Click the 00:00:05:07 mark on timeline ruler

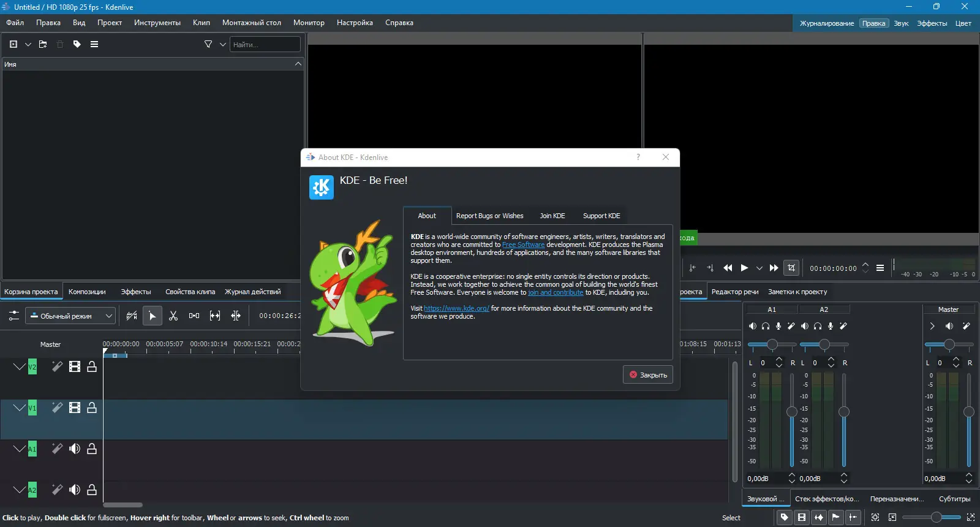(164, 344)
